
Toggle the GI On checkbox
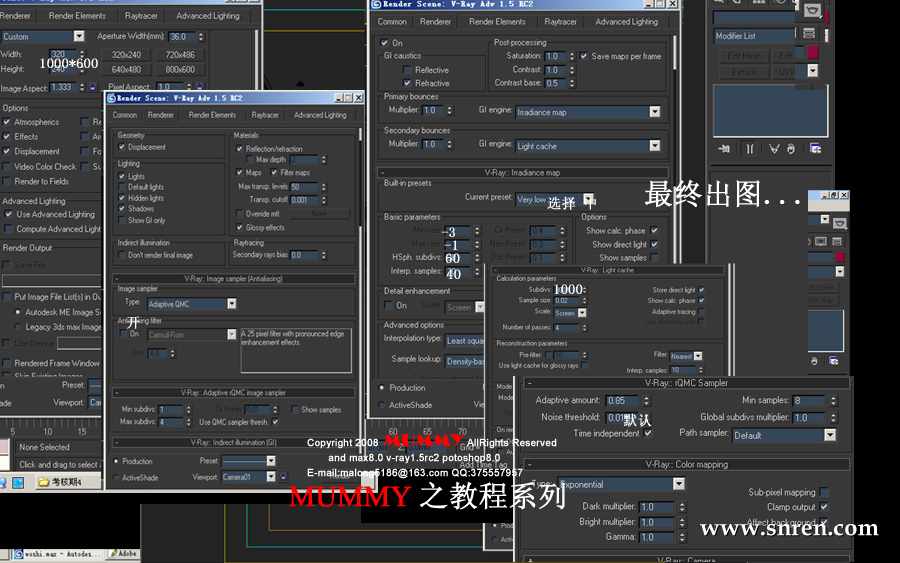click(385, 43)
